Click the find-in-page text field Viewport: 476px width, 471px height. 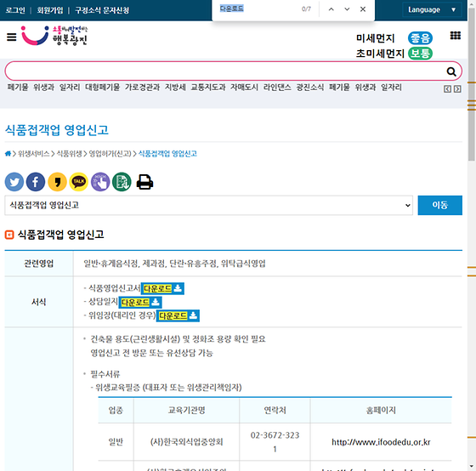click(x=258, y=9)
